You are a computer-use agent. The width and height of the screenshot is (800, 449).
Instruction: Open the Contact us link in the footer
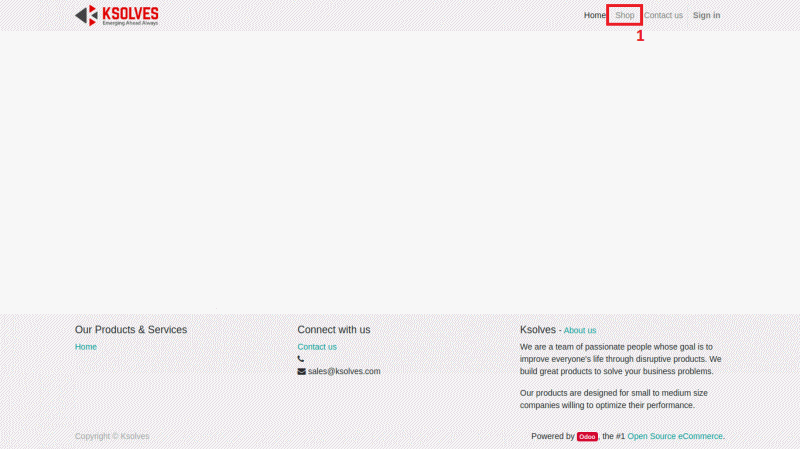[317, 347]
